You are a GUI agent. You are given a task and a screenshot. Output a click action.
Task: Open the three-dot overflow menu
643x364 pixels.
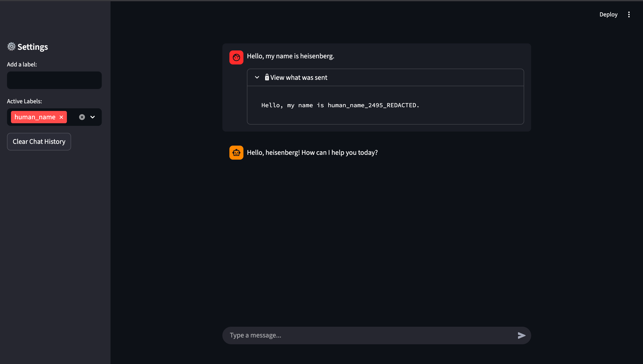click(x=629, y=14)
